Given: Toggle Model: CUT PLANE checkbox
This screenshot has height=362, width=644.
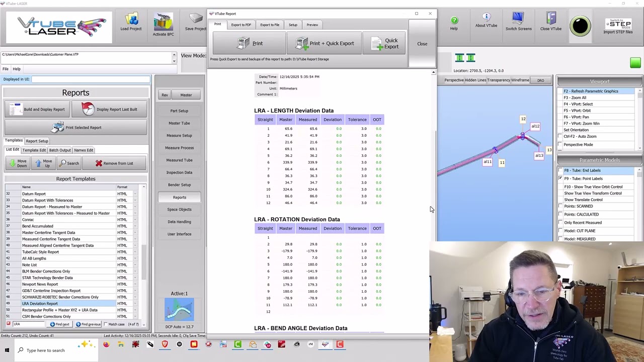Looking at the screenshot, I should coord(560,231).
